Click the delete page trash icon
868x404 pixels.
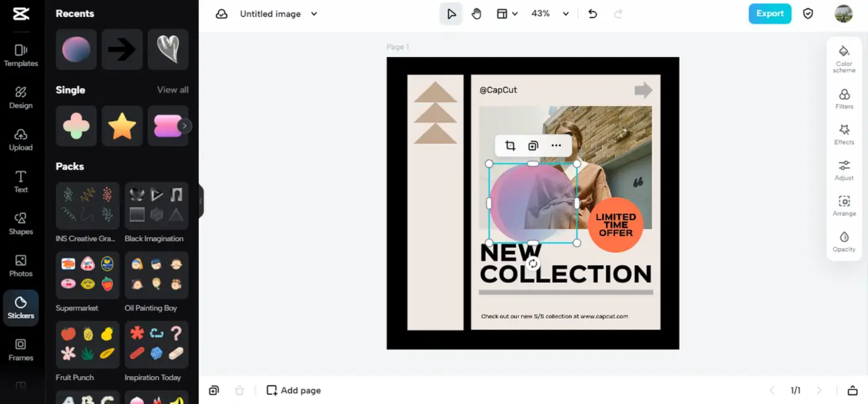pos(239,390)
